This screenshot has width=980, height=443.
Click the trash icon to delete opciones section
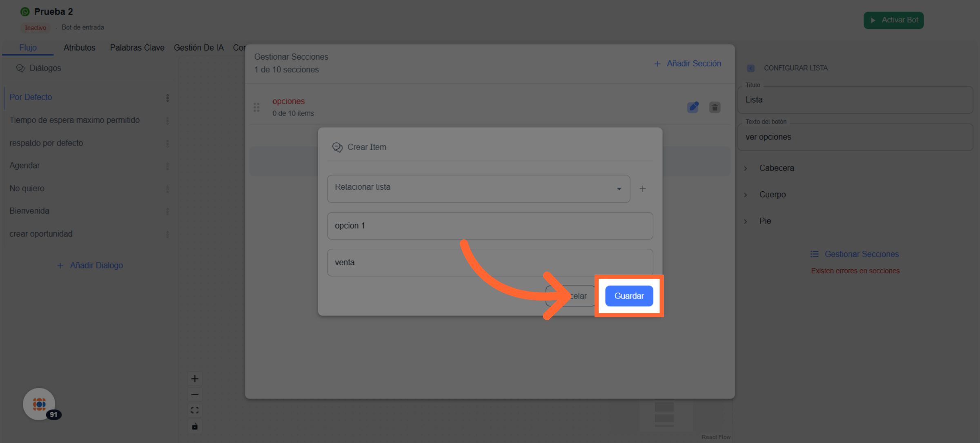[714, 107]
